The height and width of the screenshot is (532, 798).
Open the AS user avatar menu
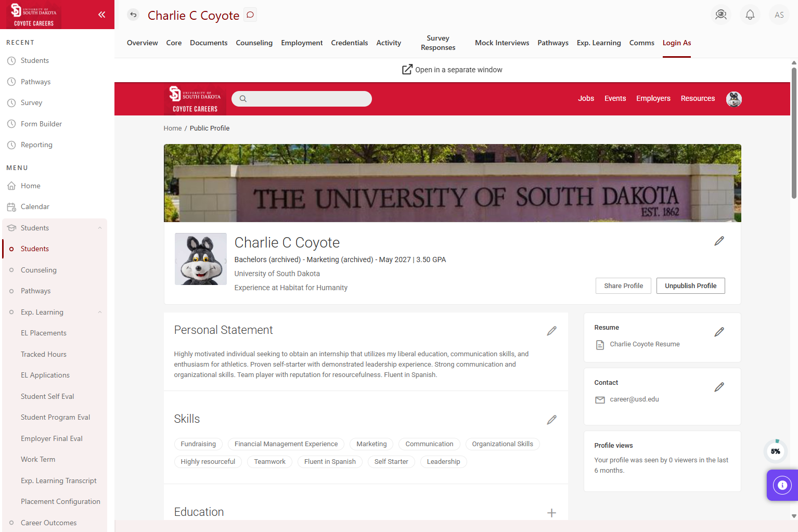pyautogui.click(x=779, y=15)
